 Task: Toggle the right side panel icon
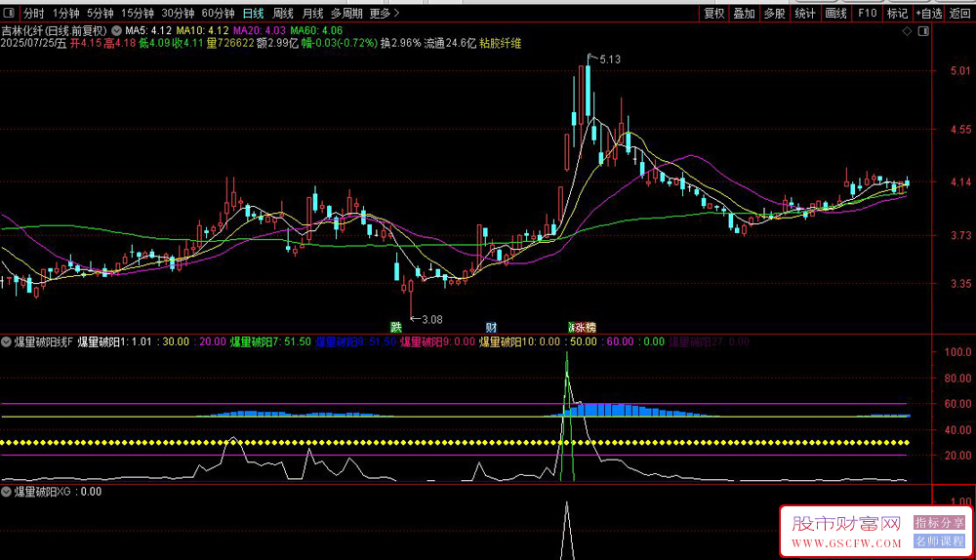point(923,31)
